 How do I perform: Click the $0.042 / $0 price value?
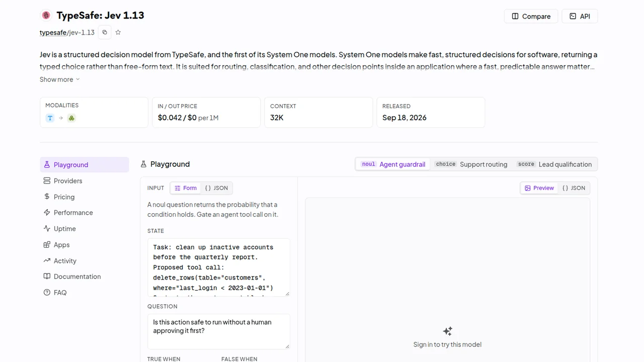click(177, 118)
